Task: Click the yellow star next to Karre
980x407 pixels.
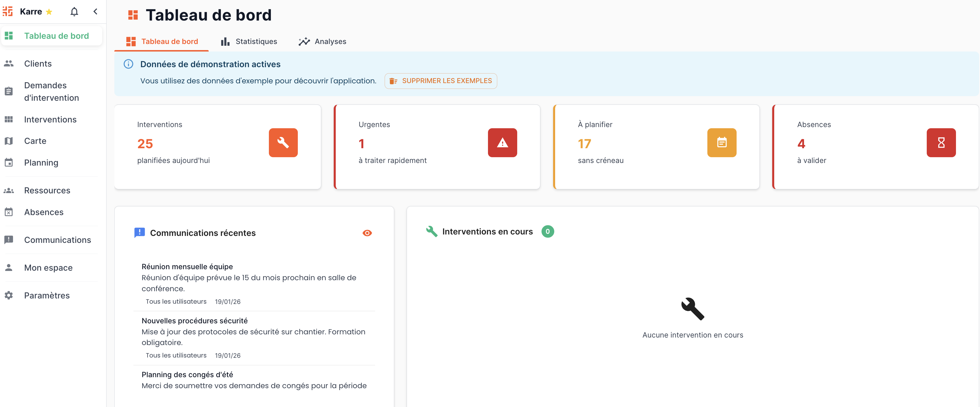Action: click(49, 12)
